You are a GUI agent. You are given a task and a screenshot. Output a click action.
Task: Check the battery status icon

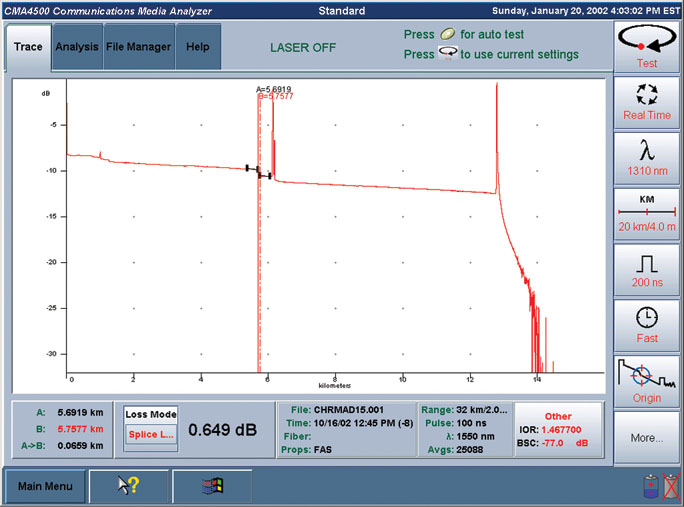tap(651, 487)
